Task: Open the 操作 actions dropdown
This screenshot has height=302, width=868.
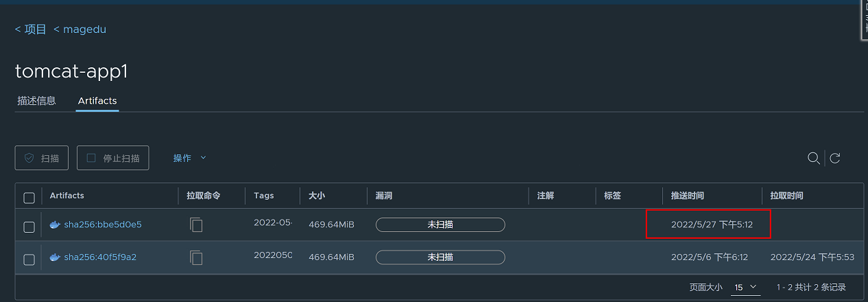Action: point(190,158)
